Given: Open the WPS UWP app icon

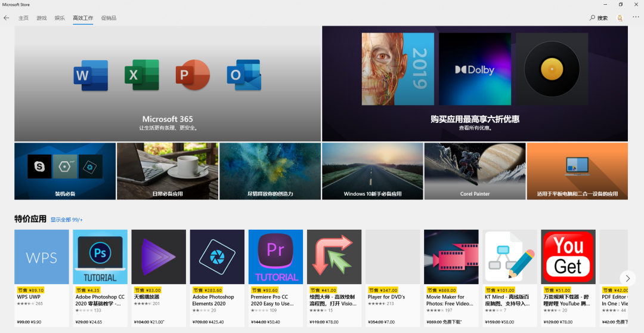Looking at the screenshot, I should pos(42,257).
